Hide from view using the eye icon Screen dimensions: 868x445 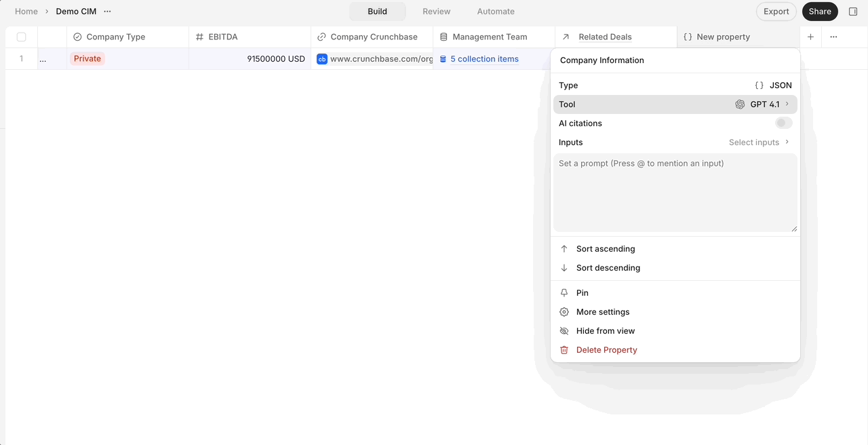coord(564,331)
